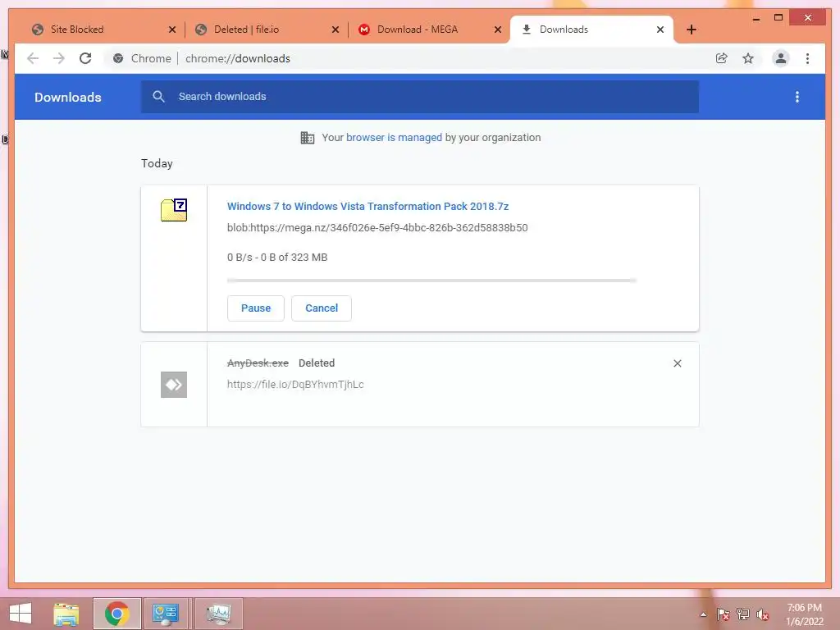Click the Chrome taskbar icon
Image resolution: width=840 pixels, height=630 pixels.
tap(116, 614)
